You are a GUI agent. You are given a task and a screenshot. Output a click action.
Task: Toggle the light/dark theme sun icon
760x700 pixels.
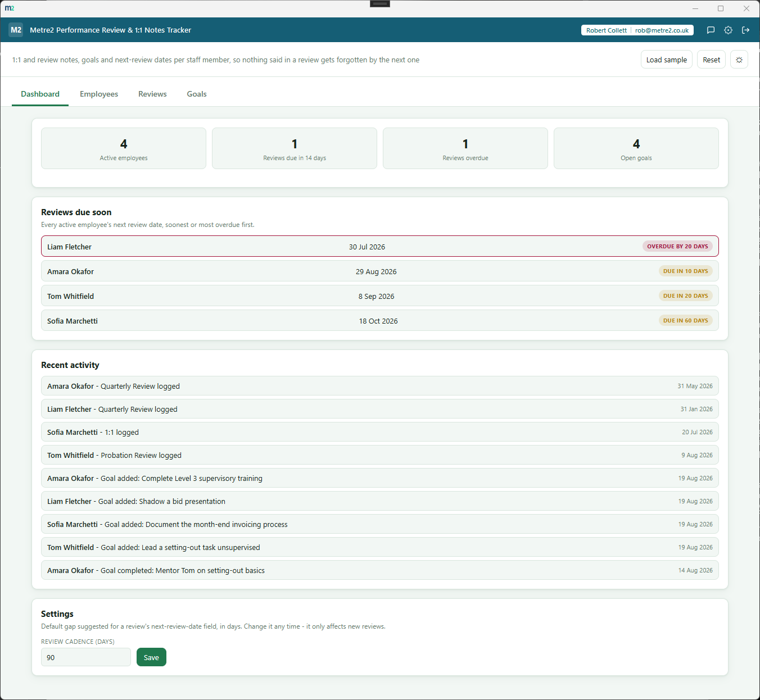(739, 60)
